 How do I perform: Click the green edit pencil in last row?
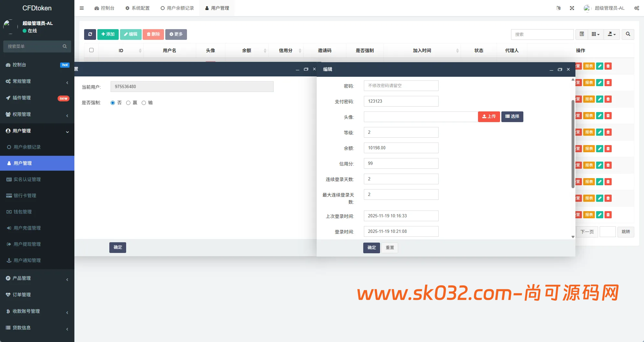(x=600, y=215)
